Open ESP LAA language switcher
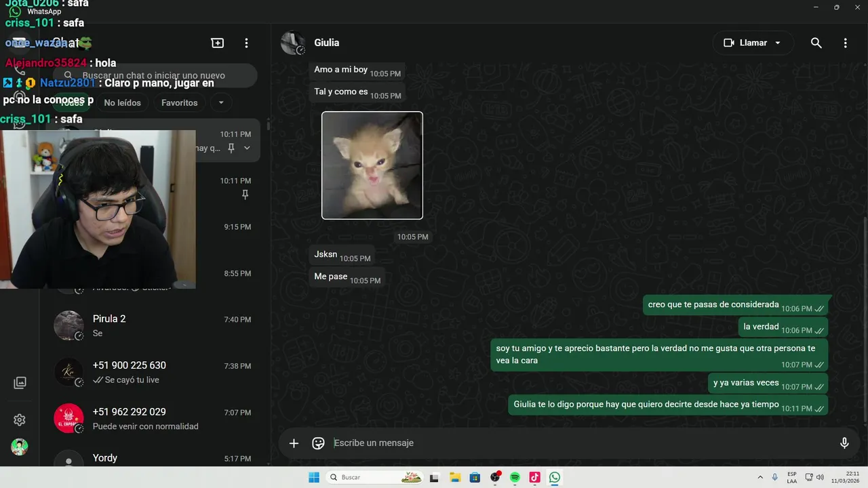Screen dimensions: 868x488 click(x=792, y=477)
